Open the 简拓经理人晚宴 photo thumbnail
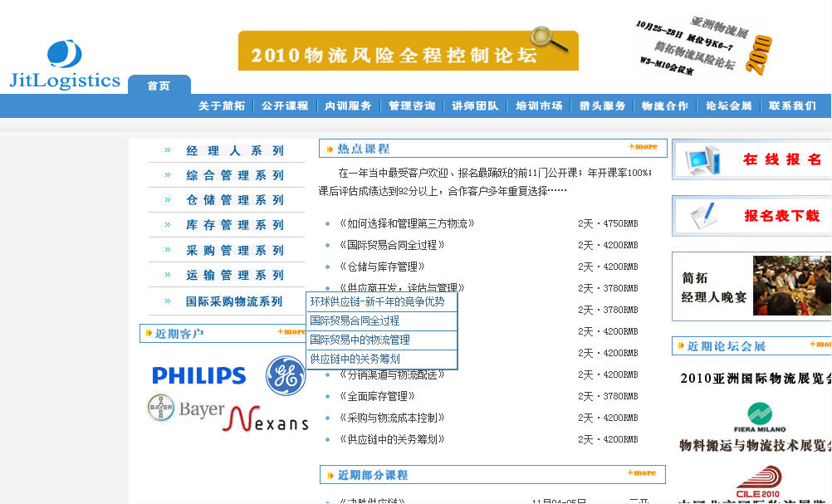 pyautogui.click(x=790, y=286)
